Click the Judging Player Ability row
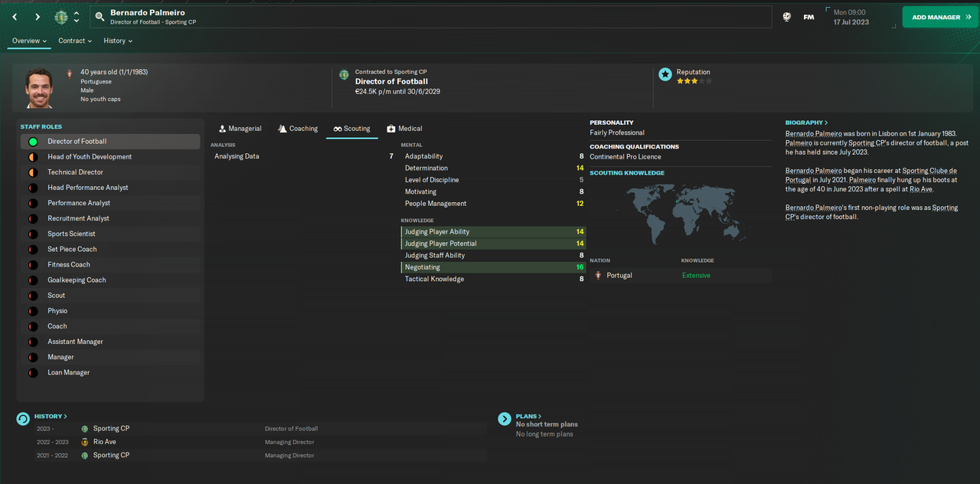This screenshot has width=980, height=484. (493, 232)
